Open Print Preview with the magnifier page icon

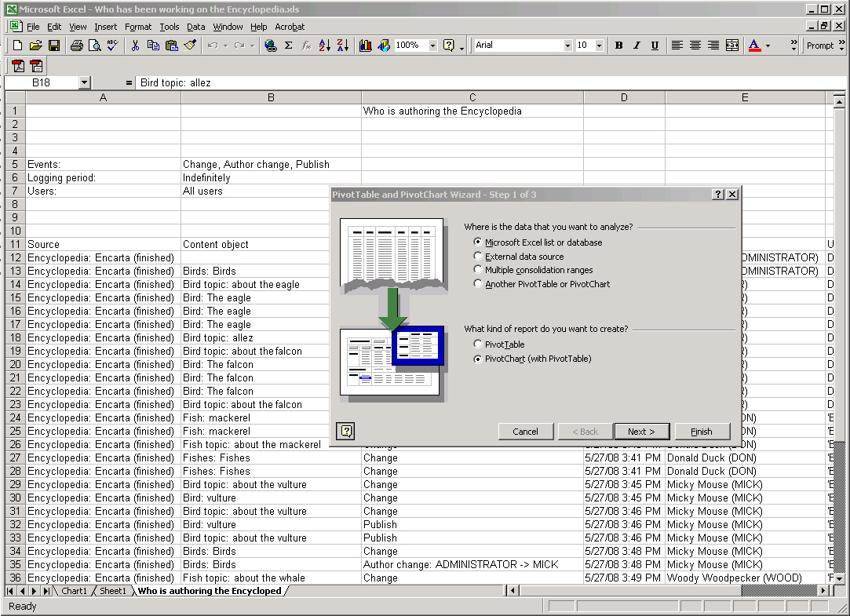tap(95, 46)
